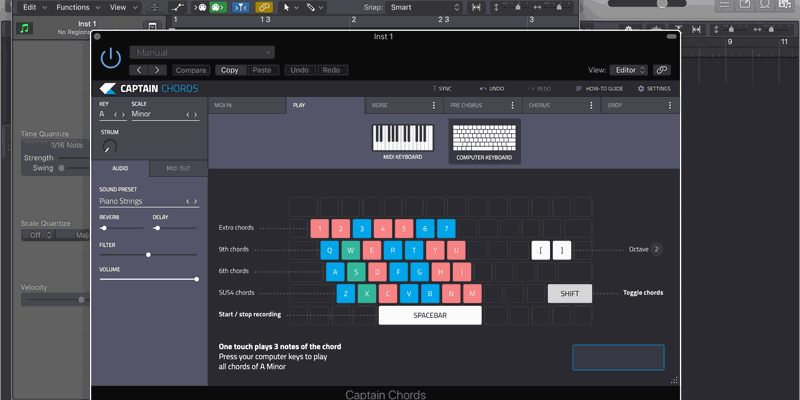
Task: Open the Manual preset dropdown
Action: [202, 52]
